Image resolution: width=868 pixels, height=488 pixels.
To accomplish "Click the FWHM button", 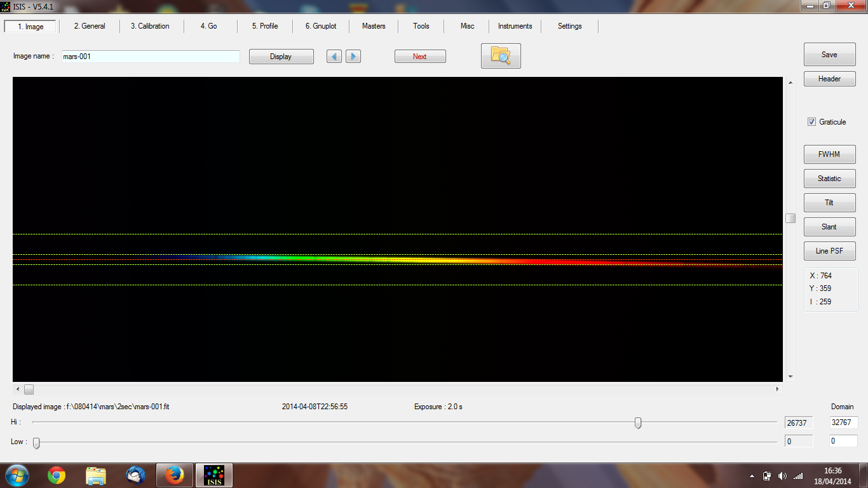I will pyautogui.click(x=829, y=154).
